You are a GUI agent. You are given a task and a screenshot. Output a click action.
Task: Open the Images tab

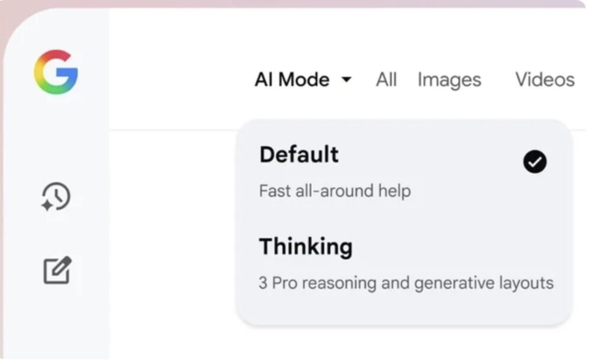(449, 79)
